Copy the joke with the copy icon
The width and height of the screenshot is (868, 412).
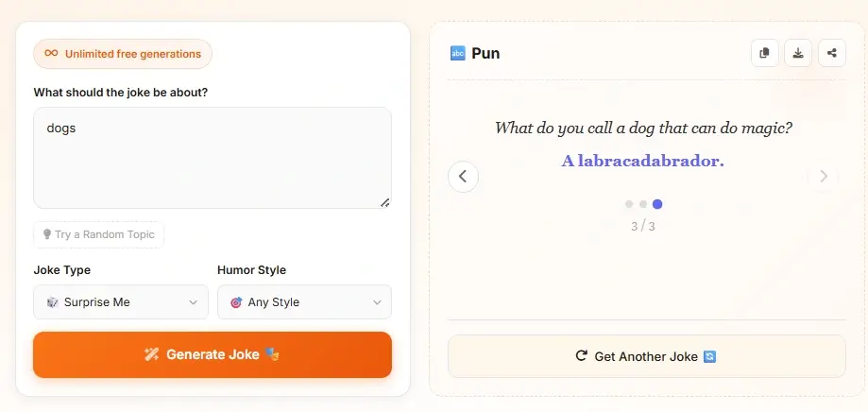click(765, 53)
